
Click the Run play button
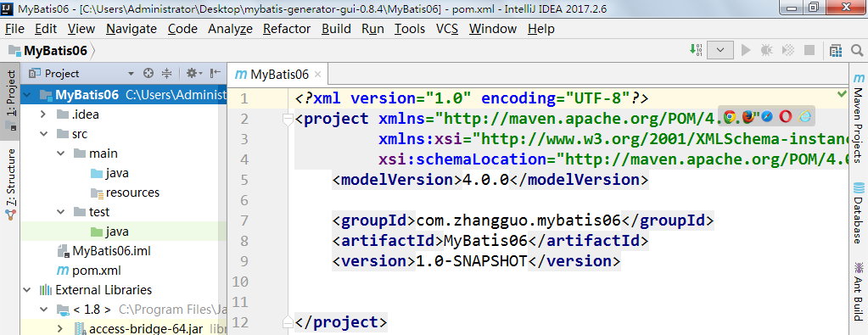coord(746,50)
